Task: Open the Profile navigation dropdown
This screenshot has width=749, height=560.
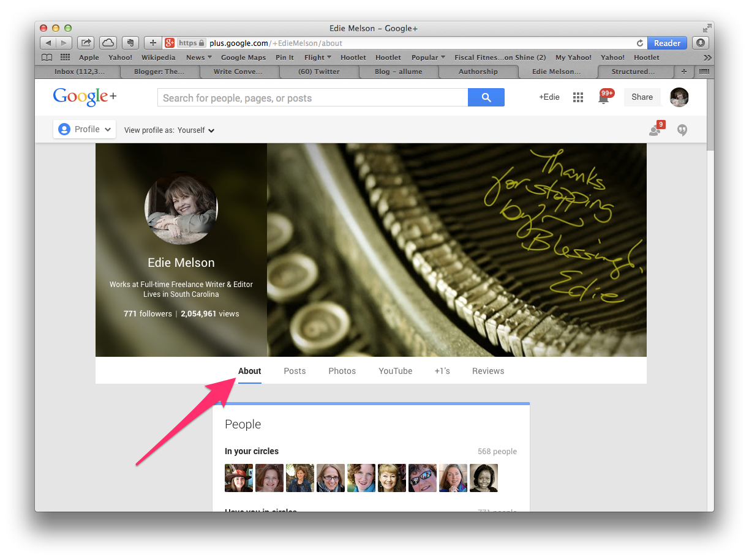Action: pos(84,129)
